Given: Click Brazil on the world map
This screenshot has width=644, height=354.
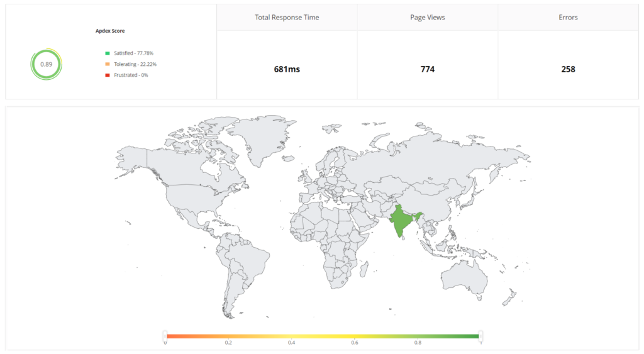Looking at the screenshot, I should (247, 258).
